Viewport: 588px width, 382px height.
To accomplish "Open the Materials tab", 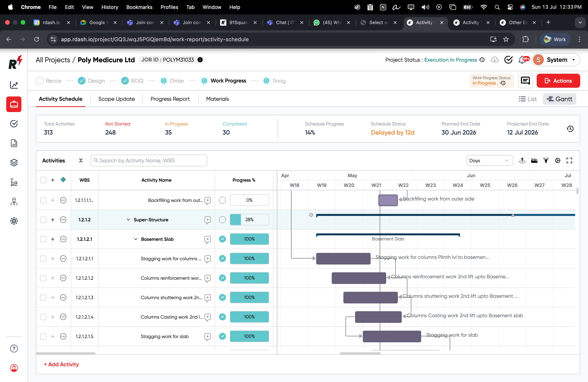I will click(217, 99).
